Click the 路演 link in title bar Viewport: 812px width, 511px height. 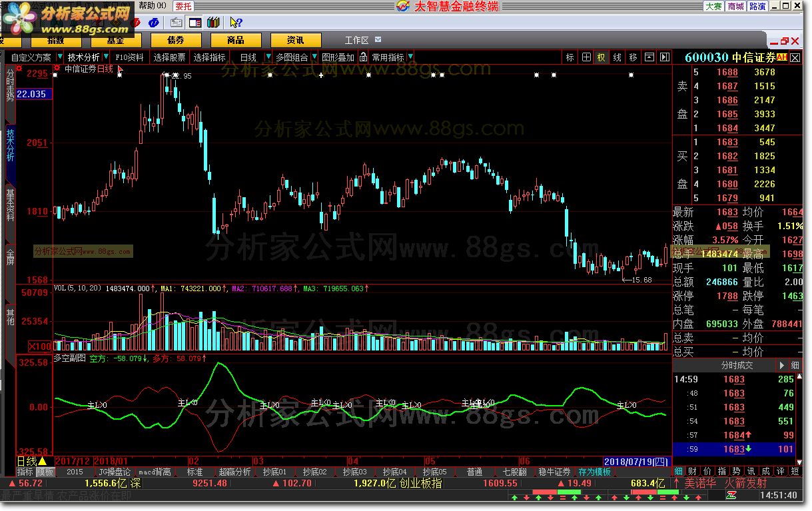tap(757, 6)
